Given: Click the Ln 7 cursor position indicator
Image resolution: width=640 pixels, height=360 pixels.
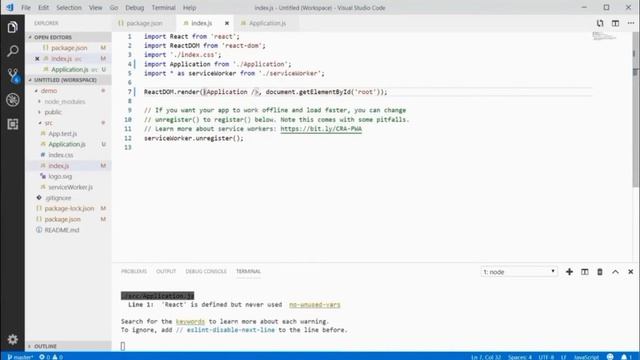Looking at the screenshot, I should tap(485, 357).
